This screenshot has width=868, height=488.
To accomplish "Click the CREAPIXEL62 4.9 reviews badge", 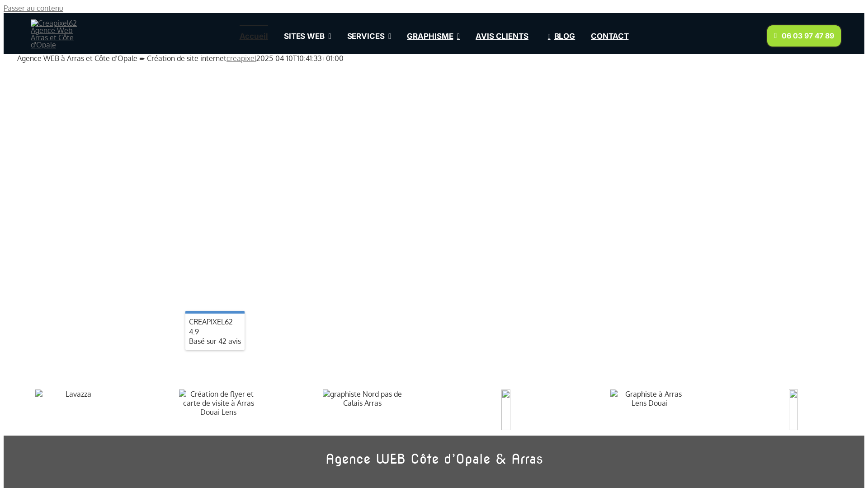I will click(215, 331).
